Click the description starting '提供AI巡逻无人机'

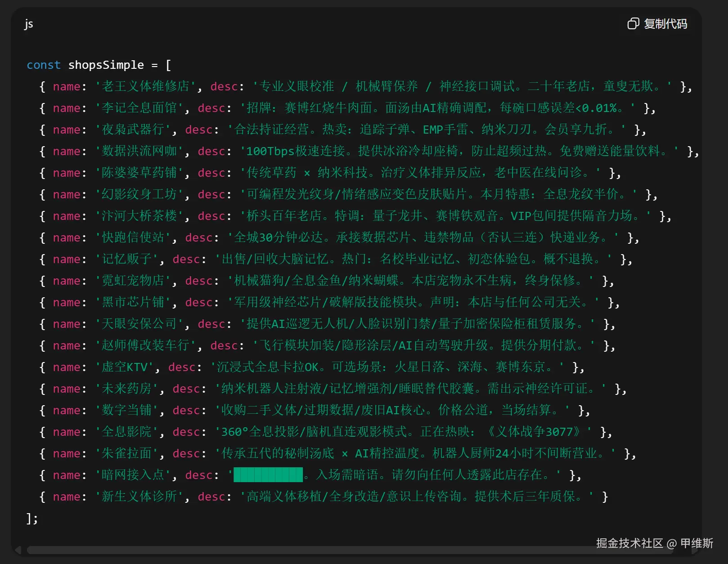tap(418, 324)
